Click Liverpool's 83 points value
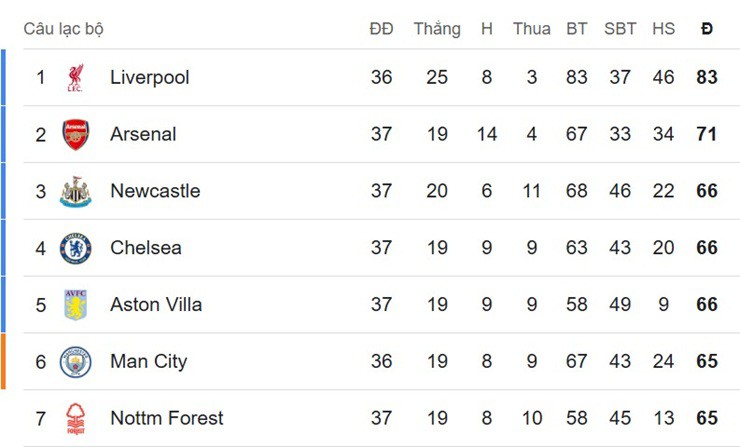This screenshot has width=740, height=447. click(x=706, y=77)
